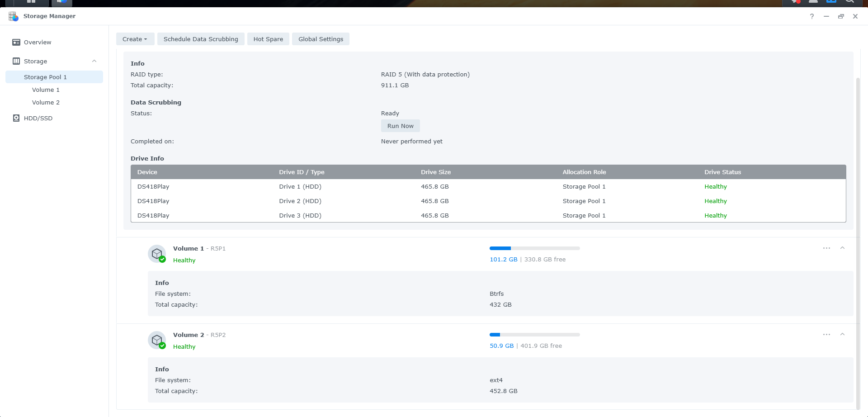Open the Volume 1 three-dot actions menu
Image resolution: width=868 pixels, height=417 pixels.
tap(826, 248)
